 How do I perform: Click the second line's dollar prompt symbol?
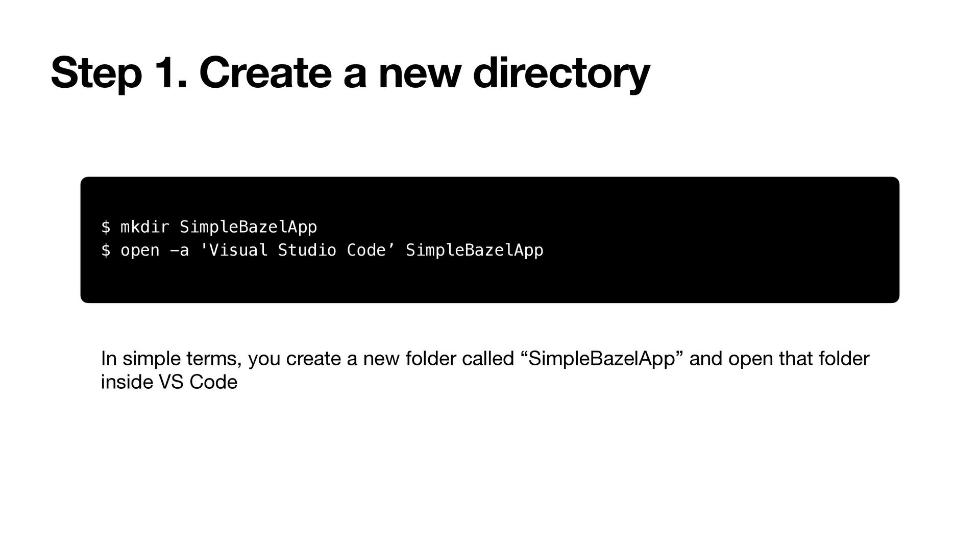[106, 251]
